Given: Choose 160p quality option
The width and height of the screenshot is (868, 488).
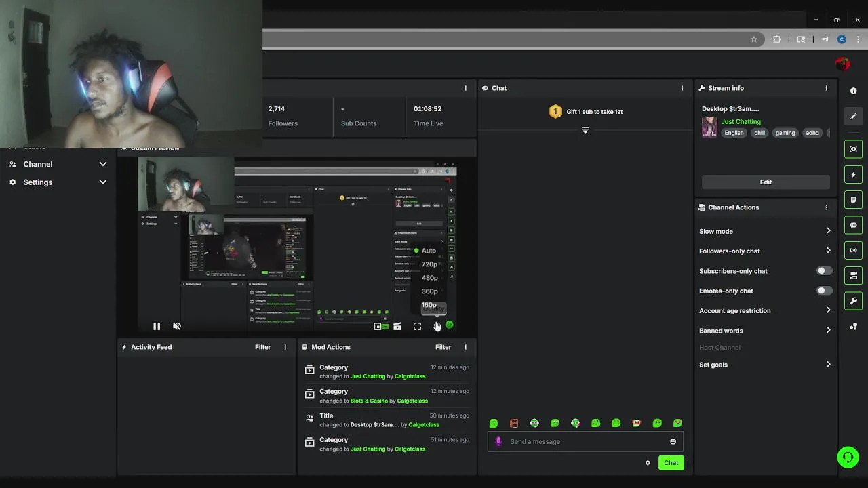Looking at the screenshot, I should coord(429,305).
